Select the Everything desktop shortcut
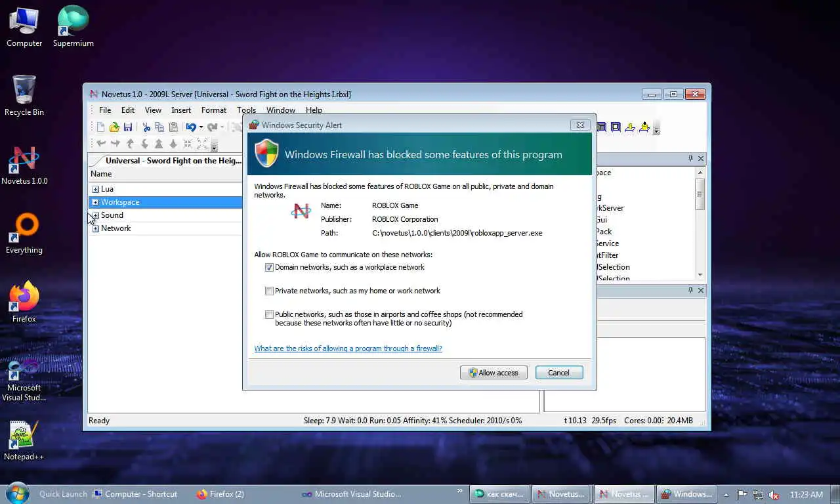The width and height of the screenshot is (840, 504). tap(24, 234)
